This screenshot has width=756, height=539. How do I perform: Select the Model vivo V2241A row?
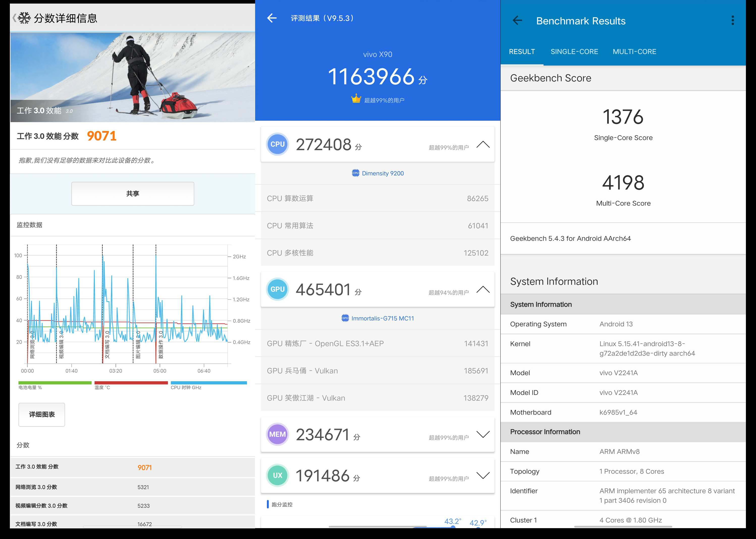(623, 373)
